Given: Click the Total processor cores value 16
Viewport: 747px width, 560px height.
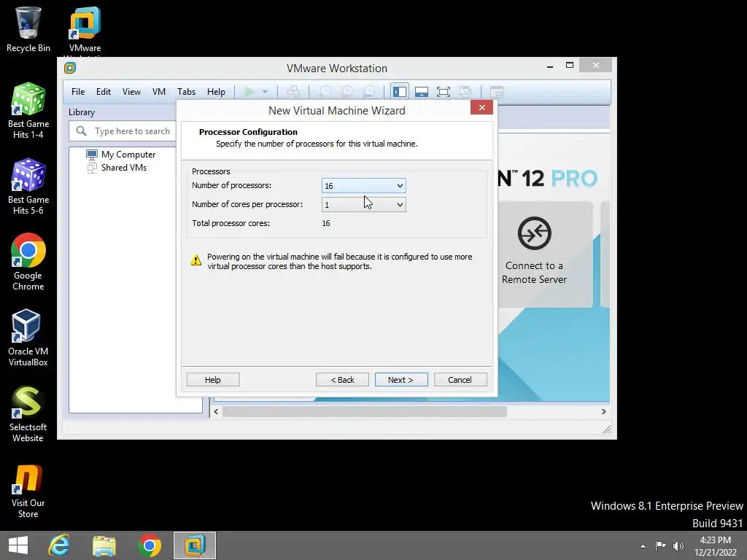Looking at the screenshot, I should point(326,223).
